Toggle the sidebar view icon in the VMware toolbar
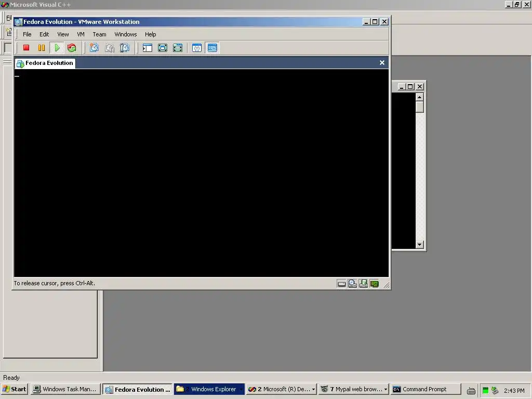 147,48
